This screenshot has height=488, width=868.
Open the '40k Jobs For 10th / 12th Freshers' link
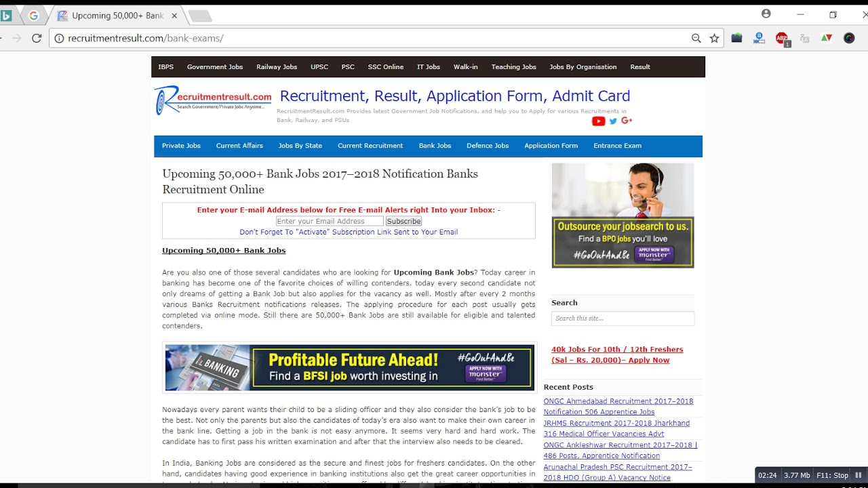(617, 354)
